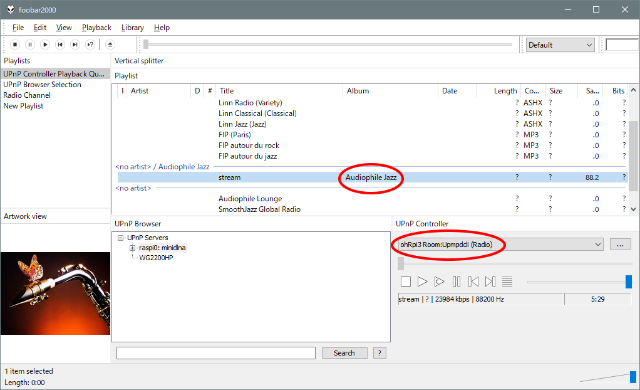Click playlist scrollbar down arrow
Viewport: 640px width, 390px height.
pos(633,209)
